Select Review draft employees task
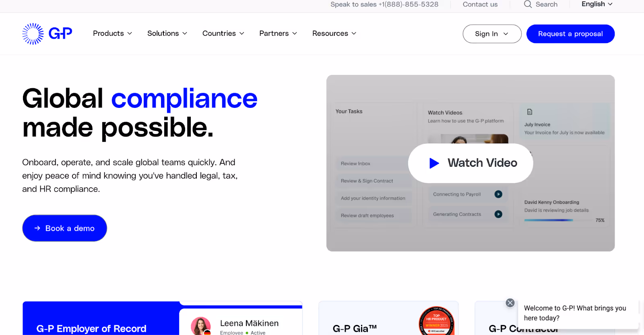Screen dimensions: 644x335 [373, 215]
